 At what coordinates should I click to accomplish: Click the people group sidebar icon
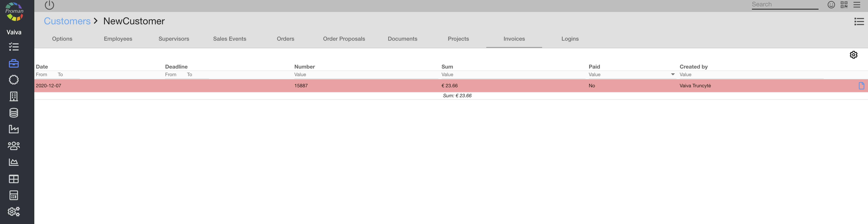tap(14, 145)
